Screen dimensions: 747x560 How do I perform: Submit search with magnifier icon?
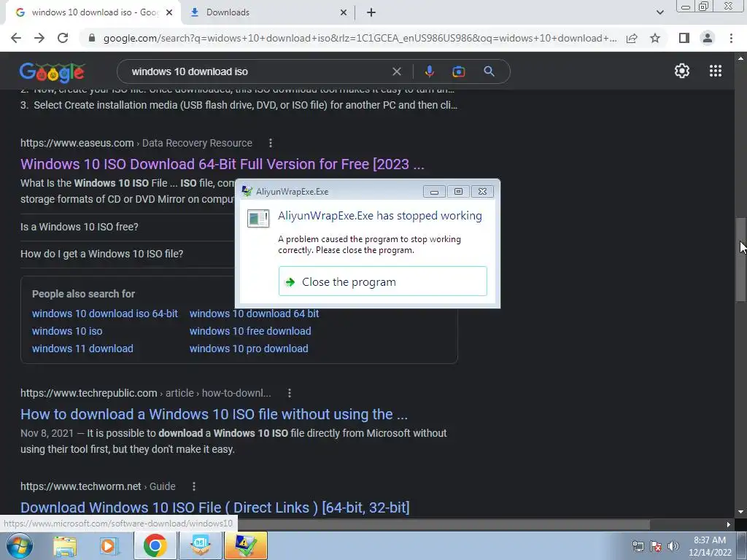489,71
